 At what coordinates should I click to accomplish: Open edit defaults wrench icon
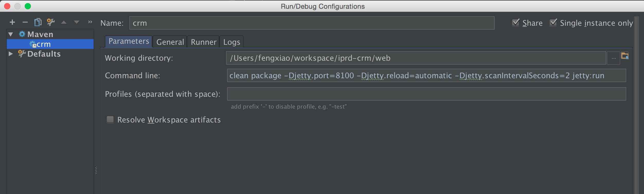51,22
